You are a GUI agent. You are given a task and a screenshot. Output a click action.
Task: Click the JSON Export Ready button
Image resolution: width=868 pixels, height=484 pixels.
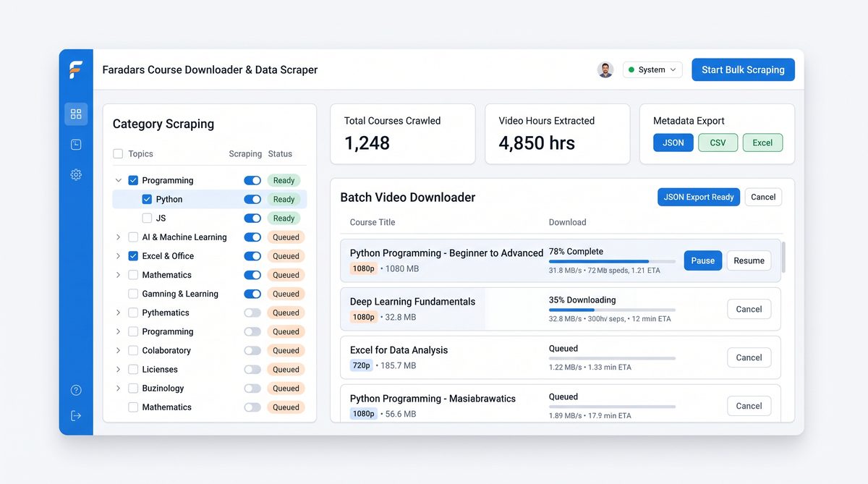tap(699, 197)
